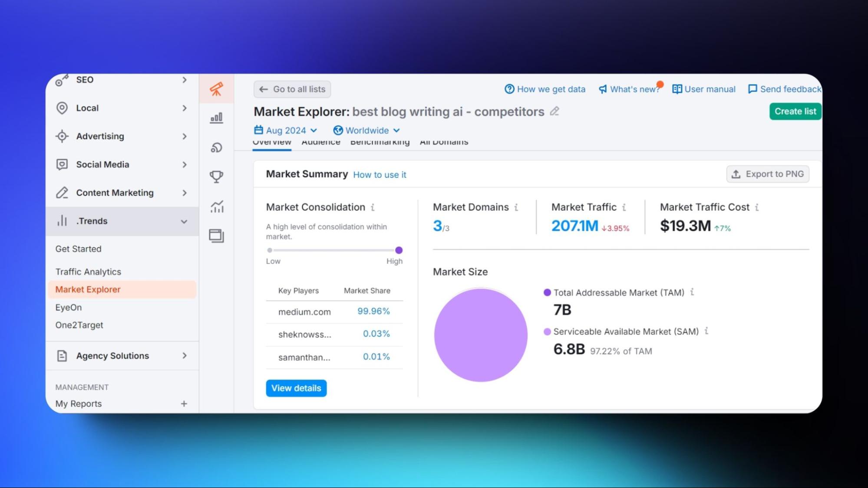Click the purple TAM legend dot
Viewport: 868px width, 488px height.
click(x=547, y=293)
